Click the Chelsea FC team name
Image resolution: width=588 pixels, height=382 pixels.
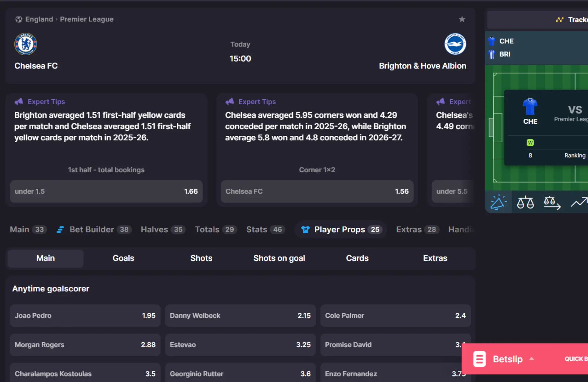tap(36, 66)
